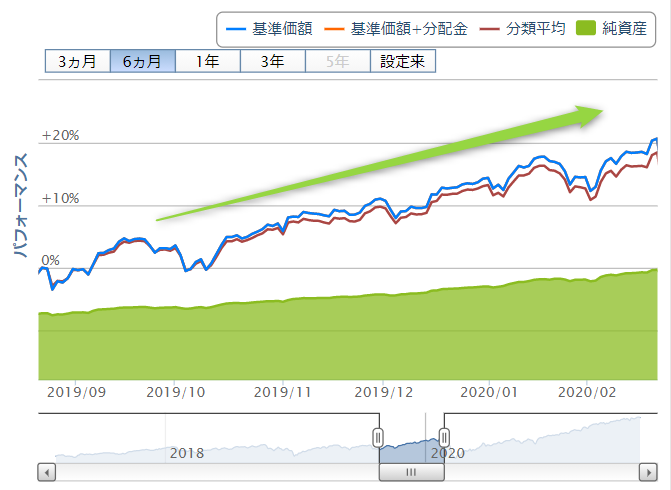Toggle the 基準価額+分配金 legend series
The image size is (671, 490).
[x=400, y=30]
